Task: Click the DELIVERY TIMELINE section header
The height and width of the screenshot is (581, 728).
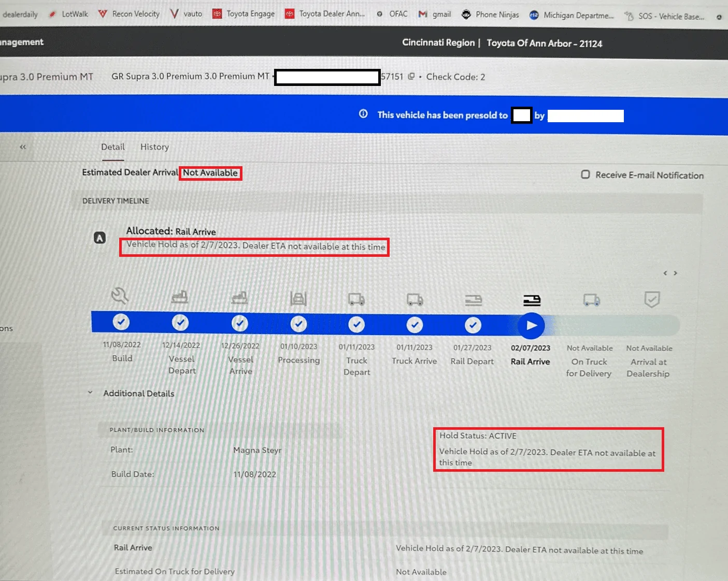Action: pyautogui.click(x=116, y=201)
